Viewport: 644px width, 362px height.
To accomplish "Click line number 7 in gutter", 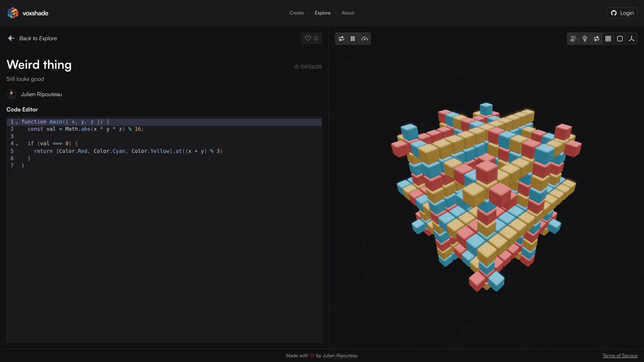I will [x=12, y=166].
